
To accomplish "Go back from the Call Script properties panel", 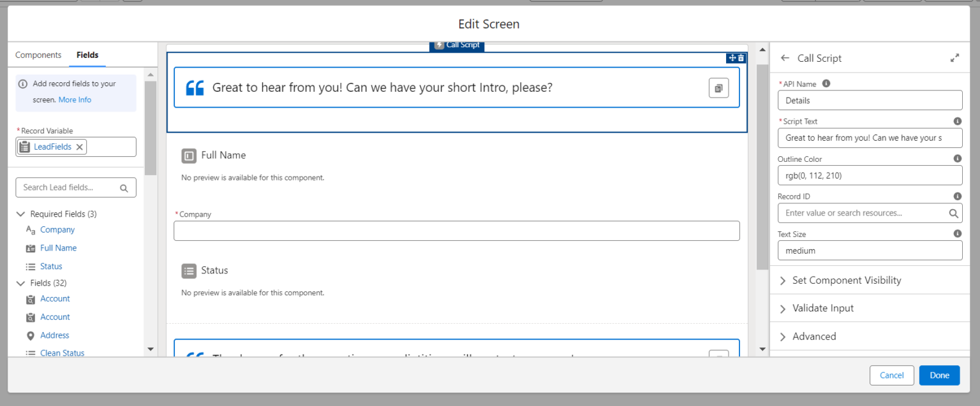I will pyautogui.click(x=785, y=57).
